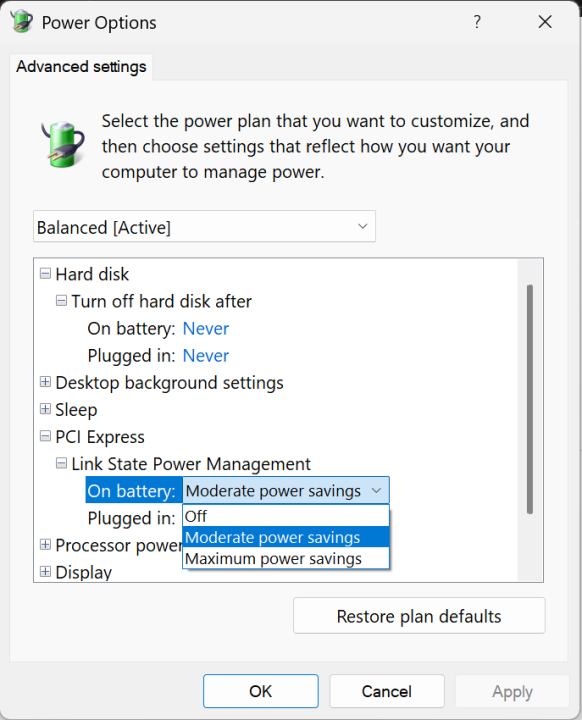Expand the Display tree node
This screenshot has height=720, width=582.
pyautogui.click(x=45, y=572)
